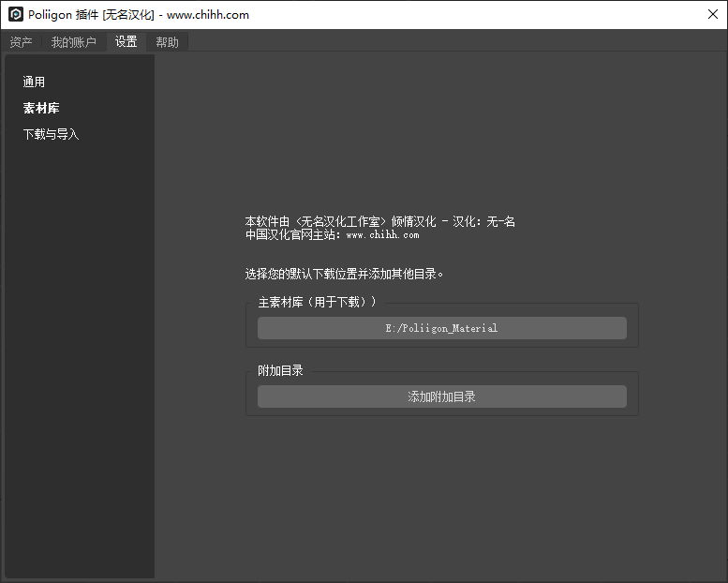Open 通用 settings in the sidebar
This screenshot has height=583, width=728.
pos(34,82)
